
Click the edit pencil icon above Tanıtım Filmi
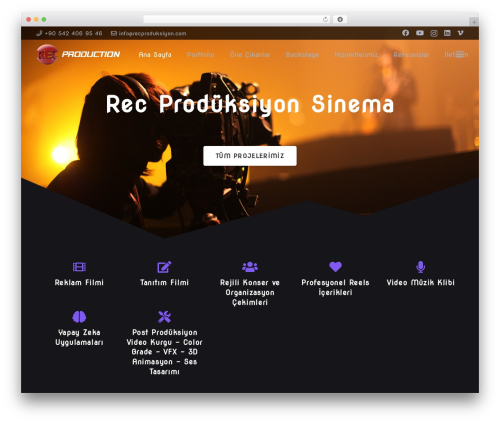coord(164,267)
